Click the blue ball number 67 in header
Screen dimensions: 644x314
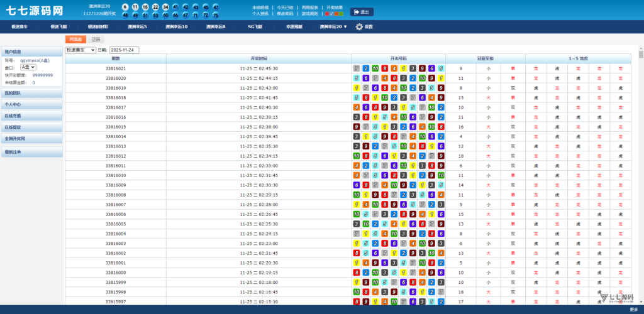tap(186, 15)
